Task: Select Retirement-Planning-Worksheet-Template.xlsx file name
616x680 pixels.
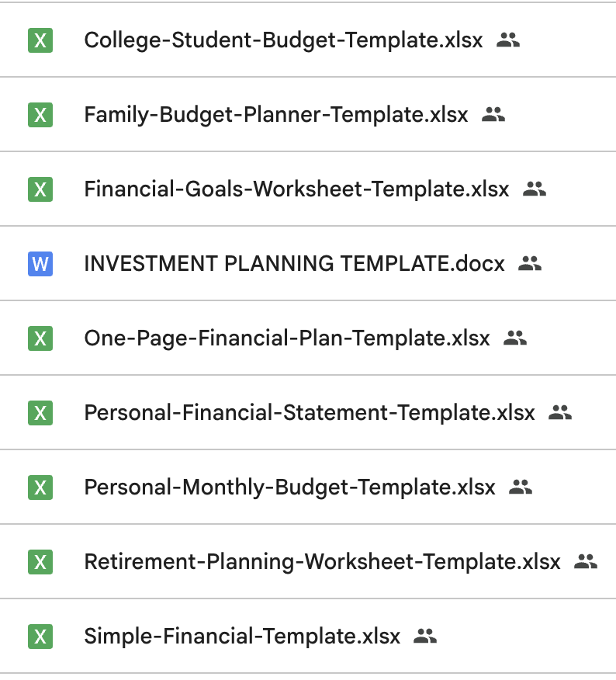Action: click(322, 562)
